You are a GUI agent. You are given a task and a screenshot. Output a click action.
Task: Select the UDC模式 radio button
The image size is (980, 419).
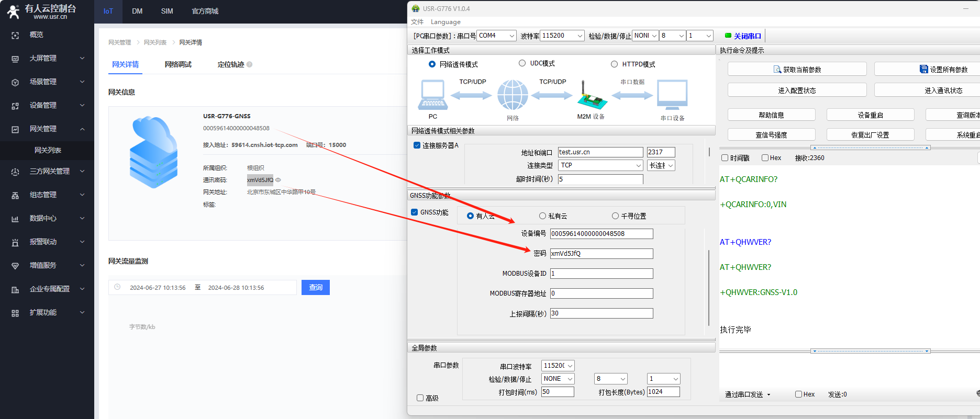pyautogui.click(x=522, y=63)
